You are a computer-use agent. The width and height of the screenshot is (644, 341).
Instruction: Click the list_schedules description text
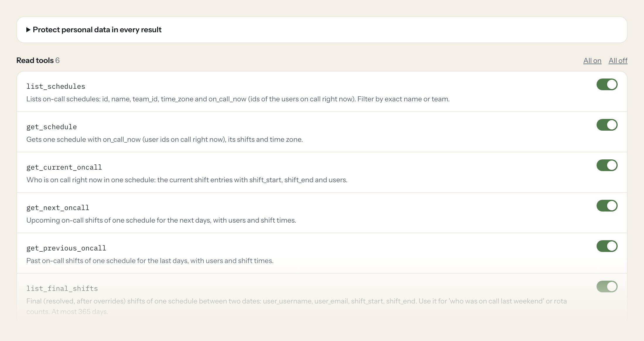pyautogui.click(x=238, y=99)
